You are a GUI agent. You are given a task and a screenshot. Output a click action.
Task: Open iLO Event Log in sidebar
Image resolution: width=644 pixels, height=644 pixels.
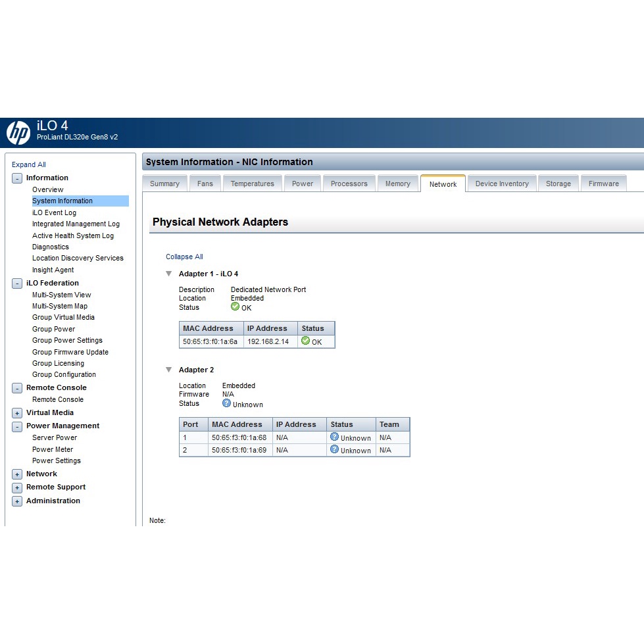(54, 212)
